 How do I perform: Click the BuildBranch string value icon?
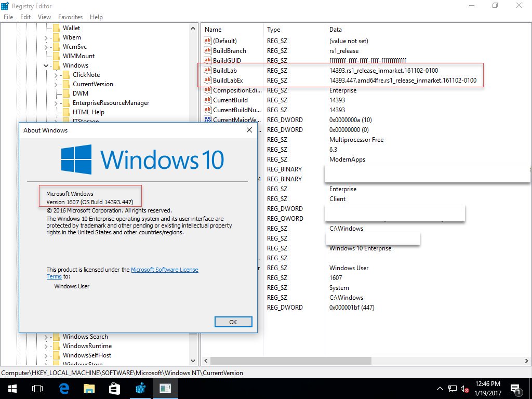[x=208, y=50]
